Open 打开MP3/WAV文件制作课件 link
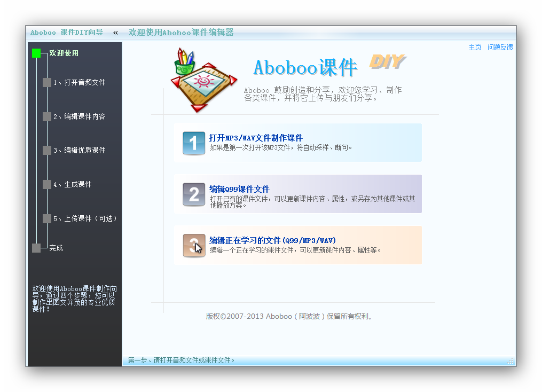Screen dimensions: 542x392 coord(256,138)
